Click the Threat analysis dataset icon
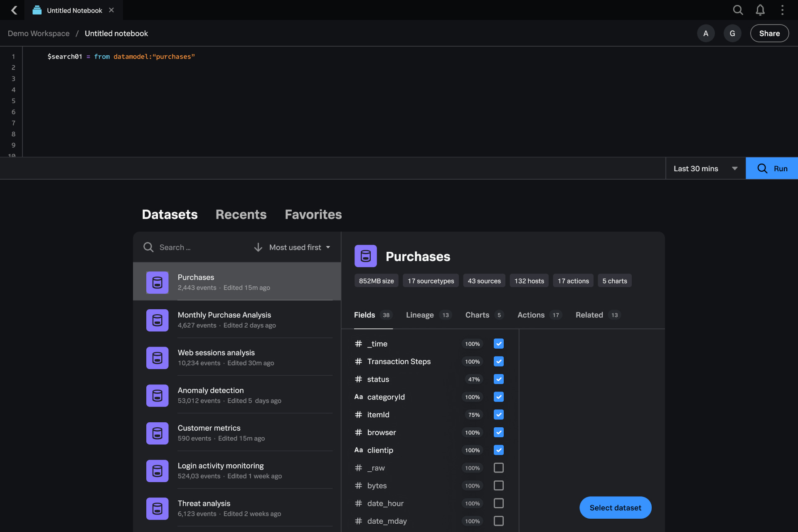The height and width of the screenshot is (532, 798). coord(157,508)
